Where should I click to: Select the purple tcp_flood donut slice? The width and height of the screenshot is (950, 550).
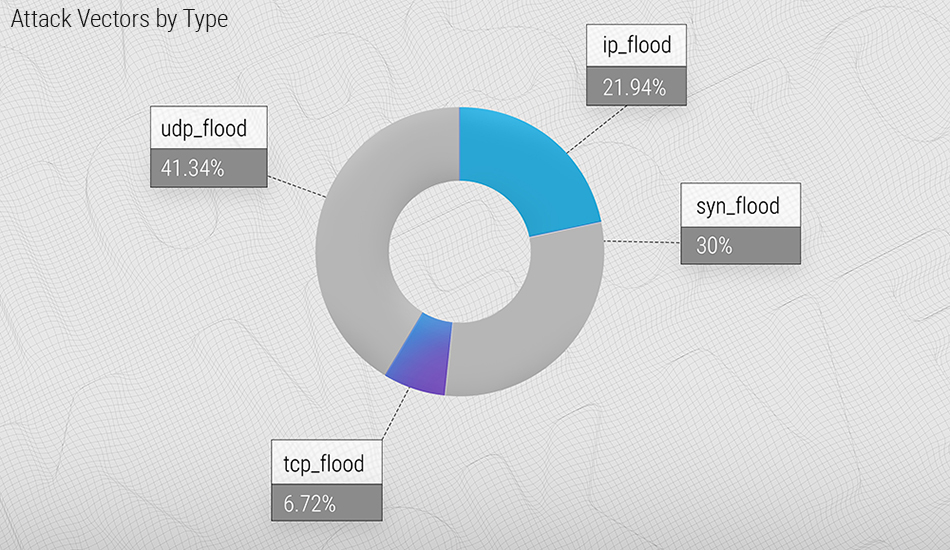[x=421, y=357]
